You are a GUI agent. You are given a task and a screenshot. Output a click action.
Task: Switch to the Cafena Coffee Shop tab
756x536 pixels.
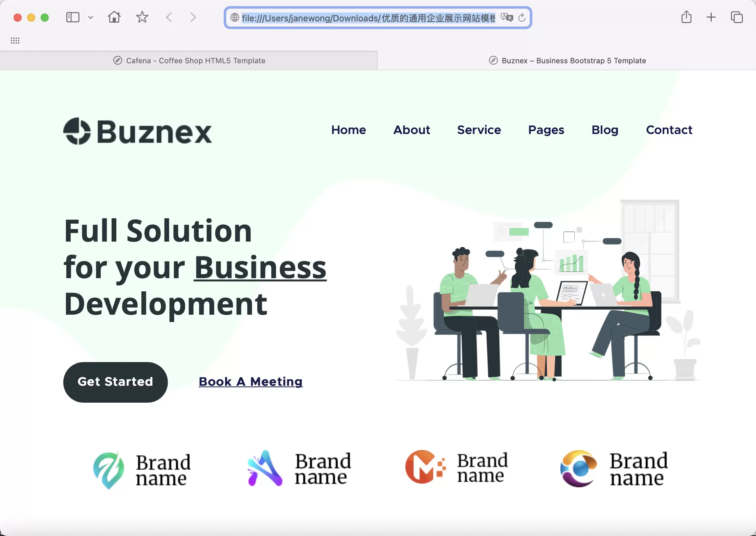(x=189, y=60)
